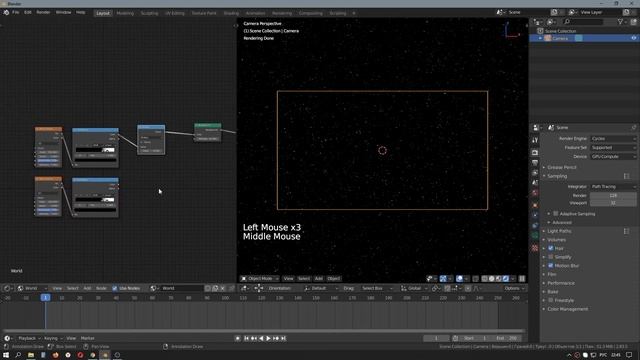Screen dimensions: 640x360
Task: Open the World properties tab icon
Action: [535, 193]
